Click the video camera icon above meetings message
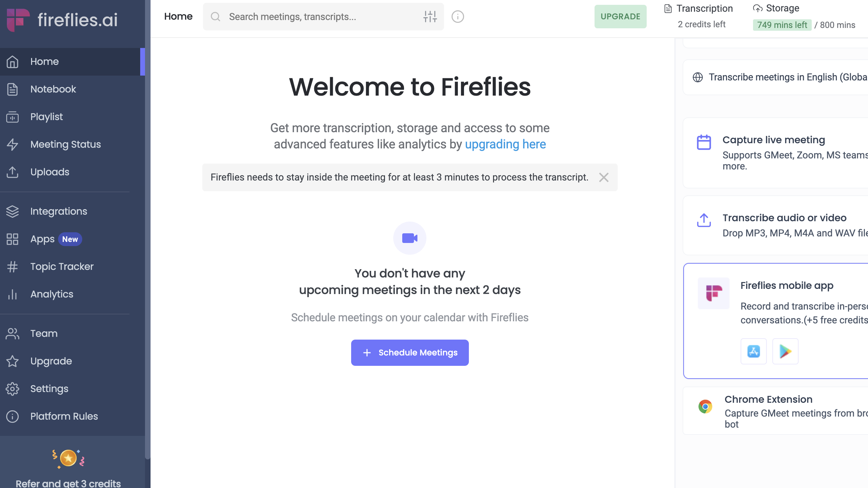The width and height of the screenshot is (868, 488). [409, 238]
